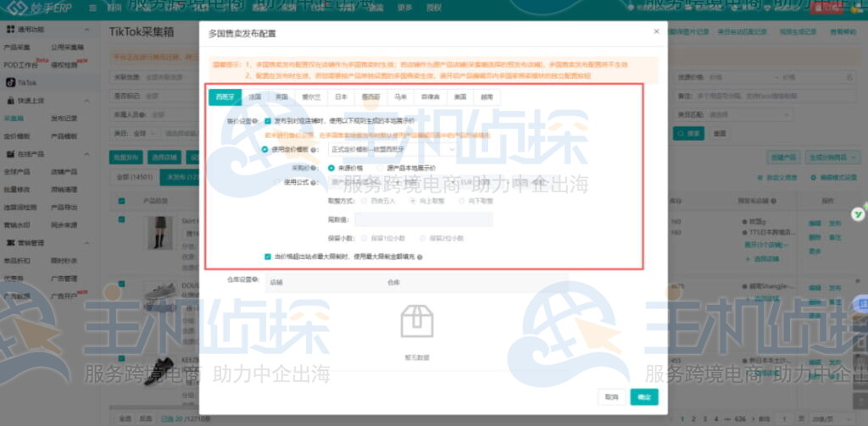Switch to the 美国 tab
The image size is (868, 426).
click(460, 97)
